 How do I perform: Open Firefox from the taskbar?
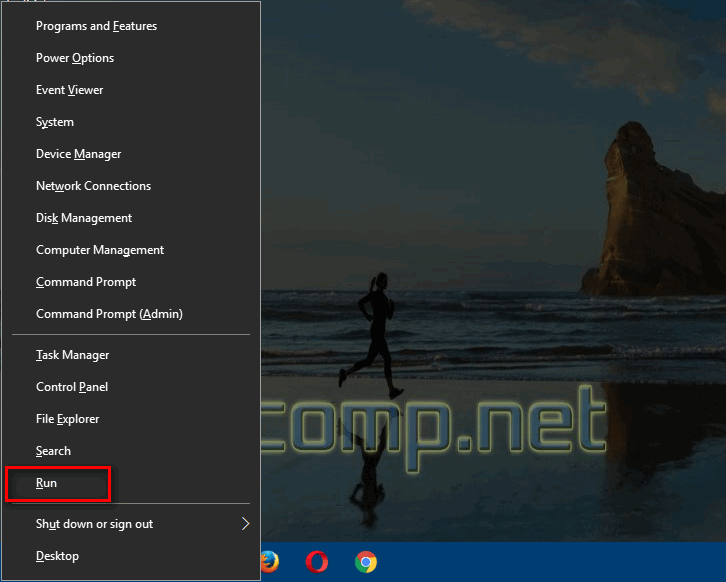pyautogui.click(x=270, y=562)
